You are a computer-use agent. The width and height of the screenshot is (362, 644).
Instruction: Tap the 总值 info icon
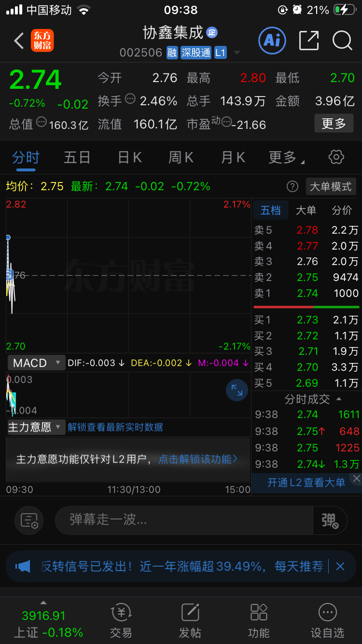pyautogui.click(x=42, y=122)
